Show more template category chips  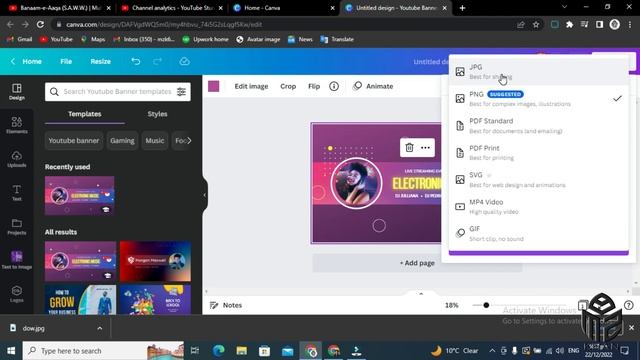(189, 140)
